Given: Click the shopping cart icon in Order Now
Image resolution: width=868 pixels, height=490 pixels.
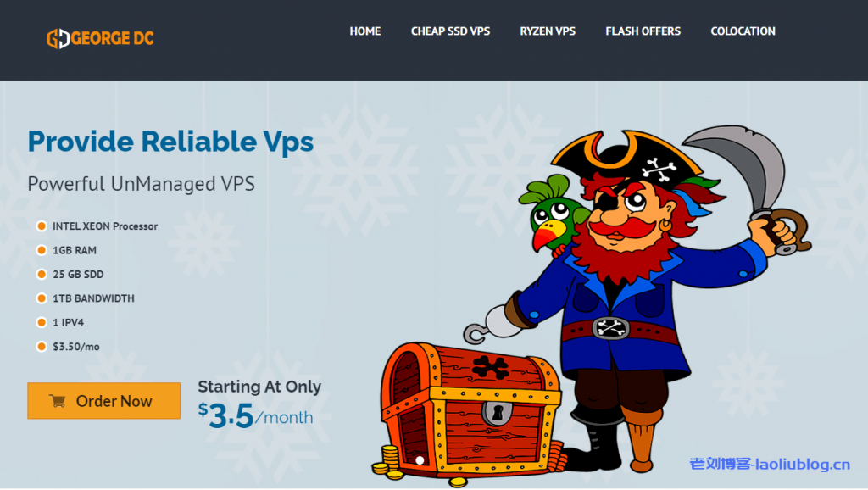Looking at the screenshot, I should coord(58,401).
